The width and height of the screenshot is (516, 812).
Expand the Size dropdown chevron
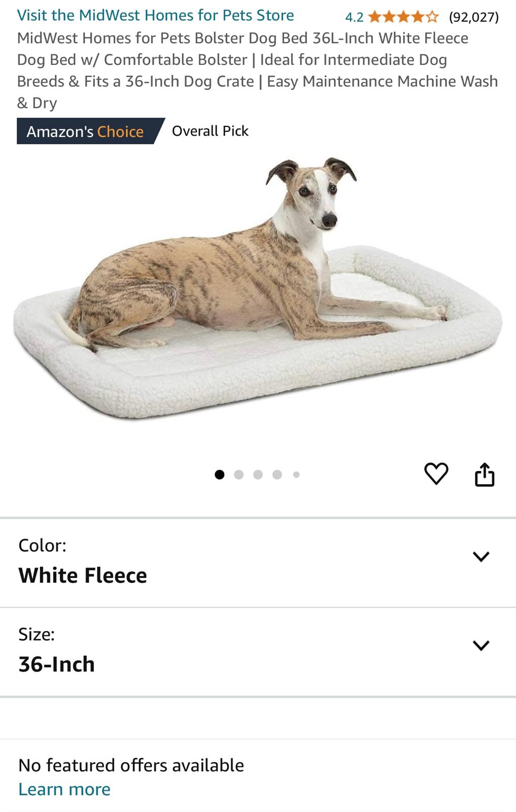(480, 645)
